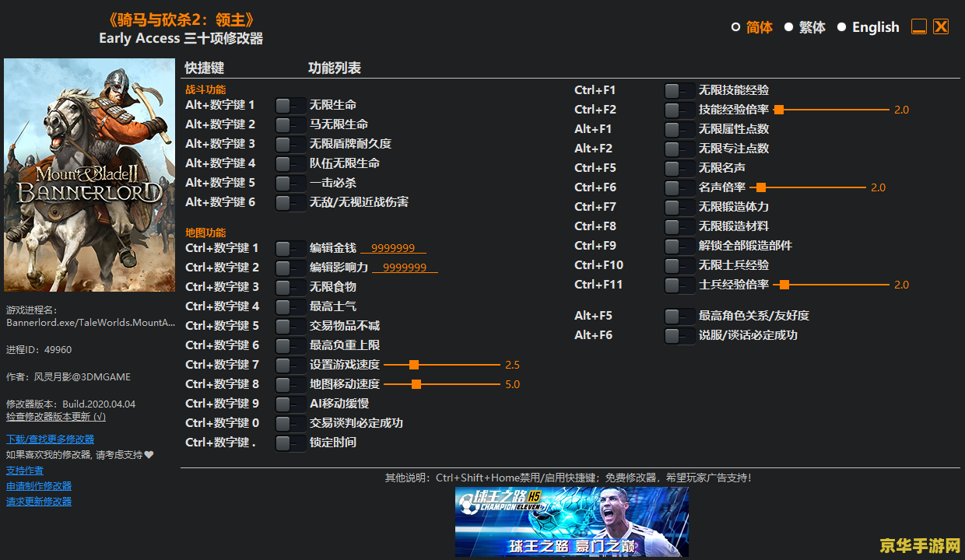Turn on the AI移动缓慢 switch
This screenshot has height=560, width=965.
click(290, 404)
